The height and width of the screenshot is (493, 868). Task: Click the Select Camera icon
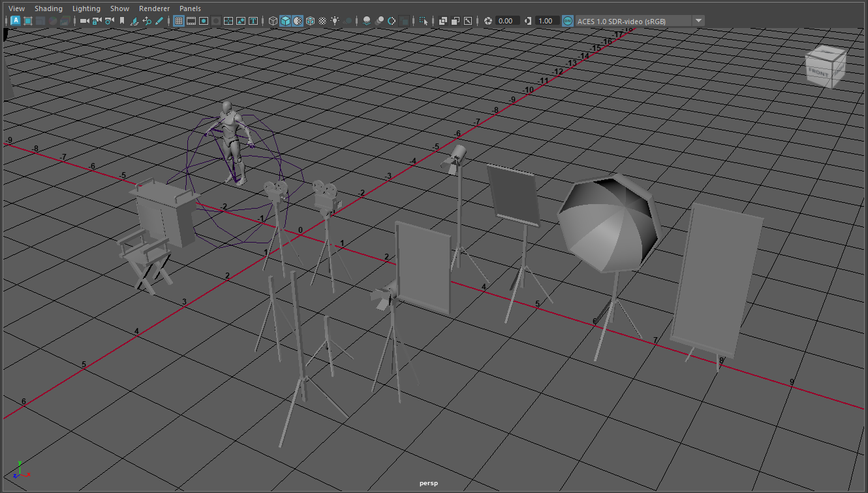85,21
